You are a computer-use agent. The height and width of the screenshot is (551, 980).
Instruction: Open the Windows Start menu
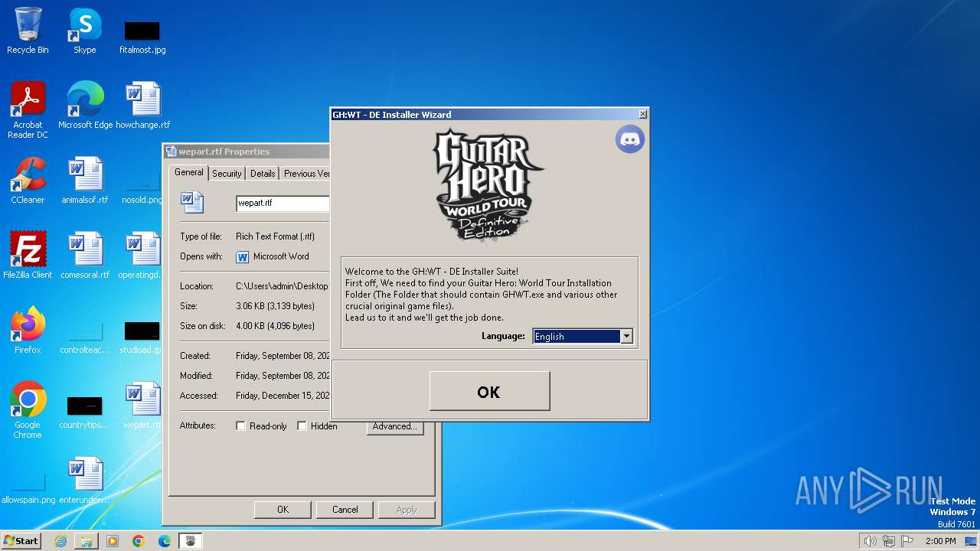coord(21,540)
